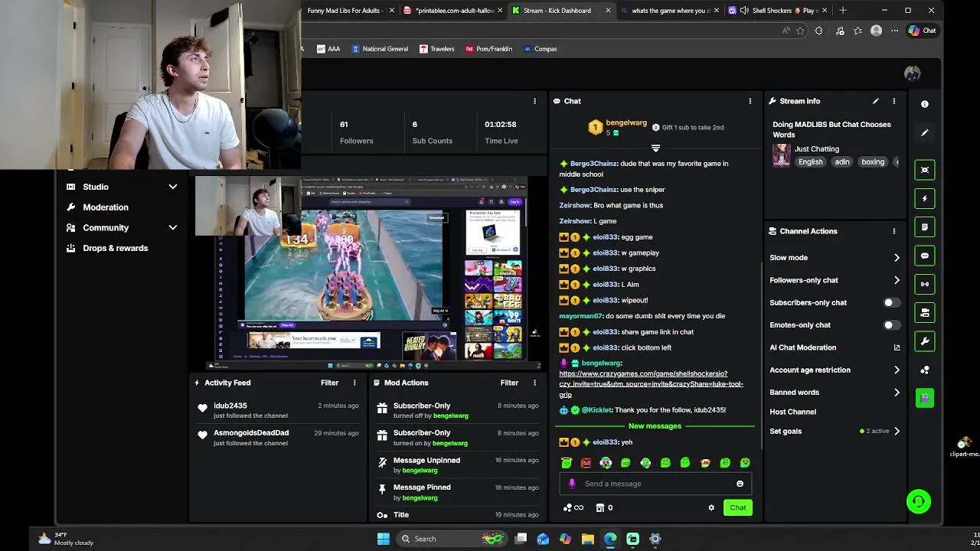Open Travelers bookmark
This screenshot has width=980, height=551.
click(x=436, y=49)
